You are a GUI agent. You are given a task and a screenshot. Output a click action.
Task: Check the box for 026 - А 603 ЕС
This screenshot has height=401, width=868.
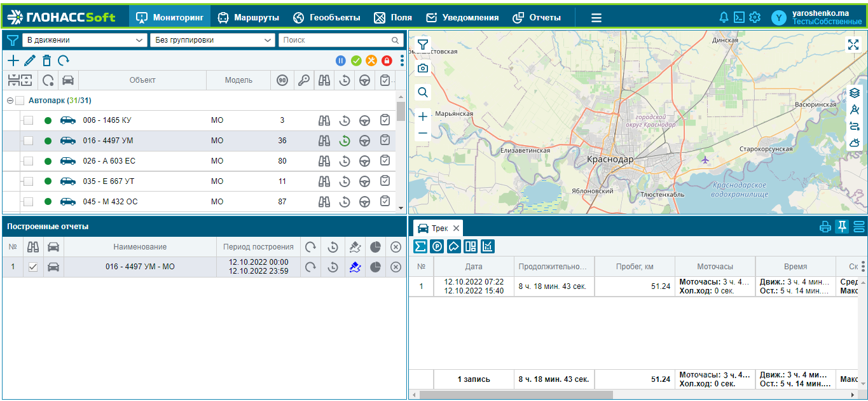28,161
